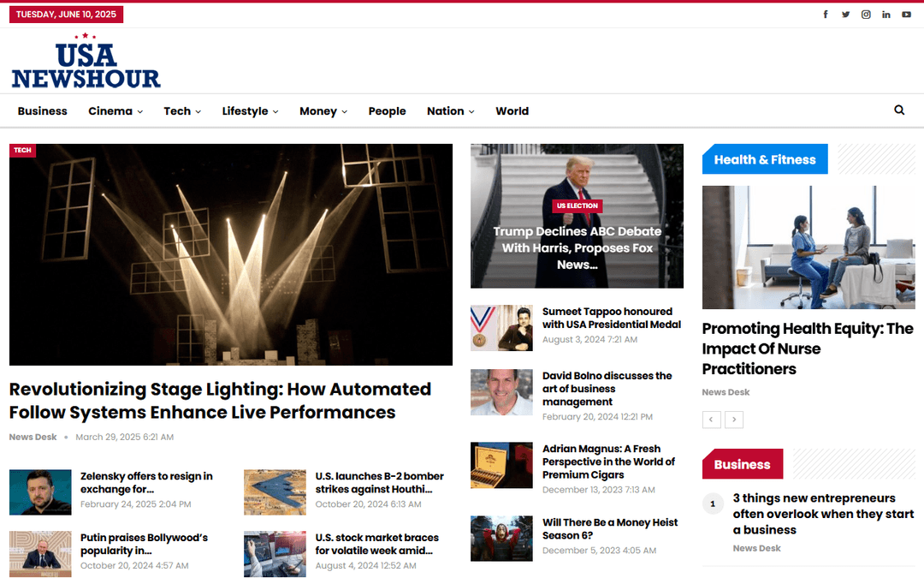Open the stage lighting featured image

231,254
